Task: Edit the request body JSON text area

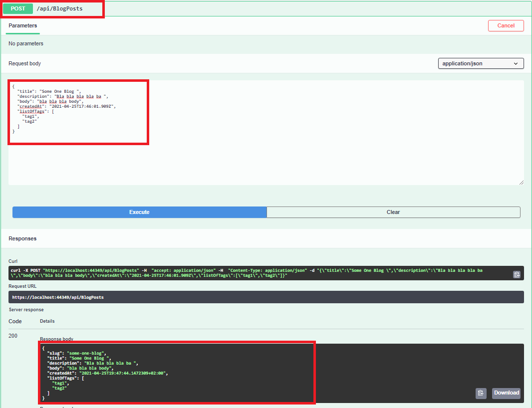Action: pyautogui.click(x=266, y=133)
